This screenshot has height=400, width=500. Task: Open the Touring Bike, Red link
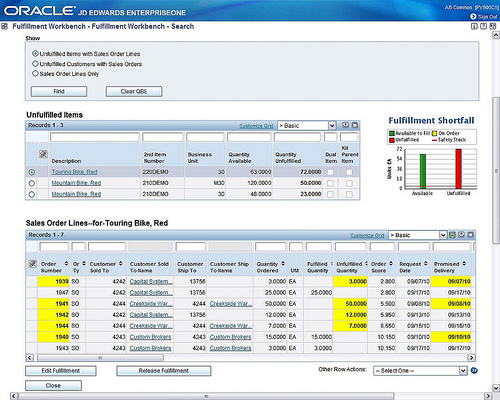[74, 172]
